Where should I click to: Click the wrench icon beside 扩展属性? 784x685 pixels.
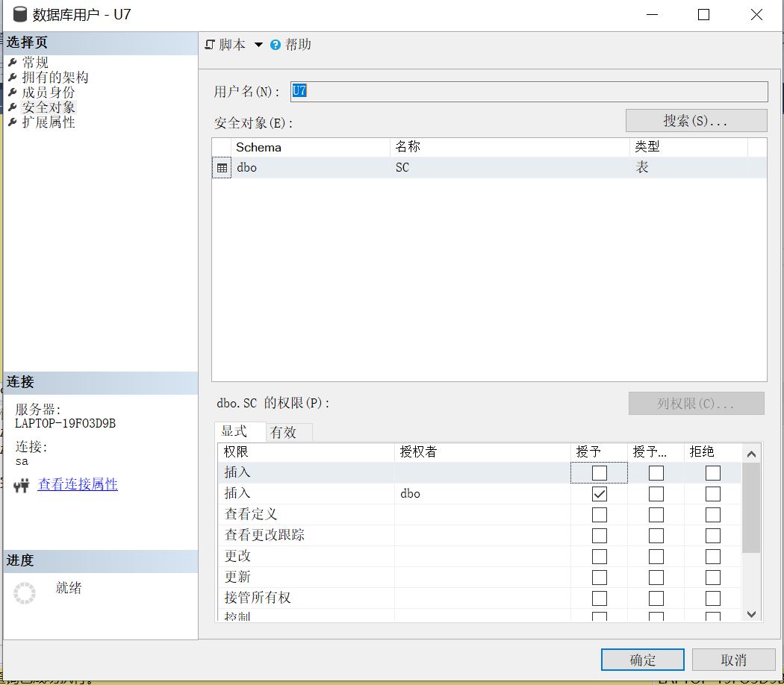click(x=13, y=122)
